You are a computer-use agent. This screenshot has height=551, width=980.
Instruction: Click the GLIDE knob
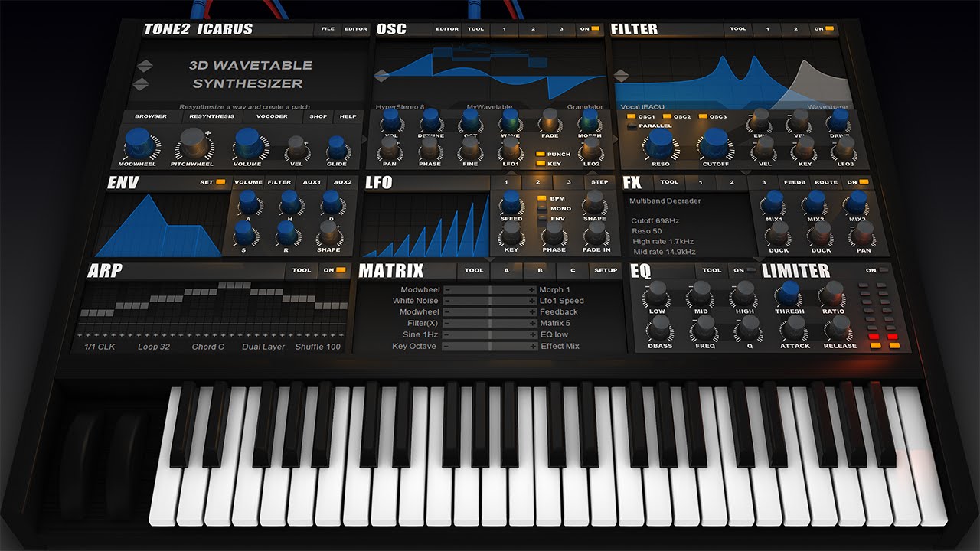coord(336,147)
